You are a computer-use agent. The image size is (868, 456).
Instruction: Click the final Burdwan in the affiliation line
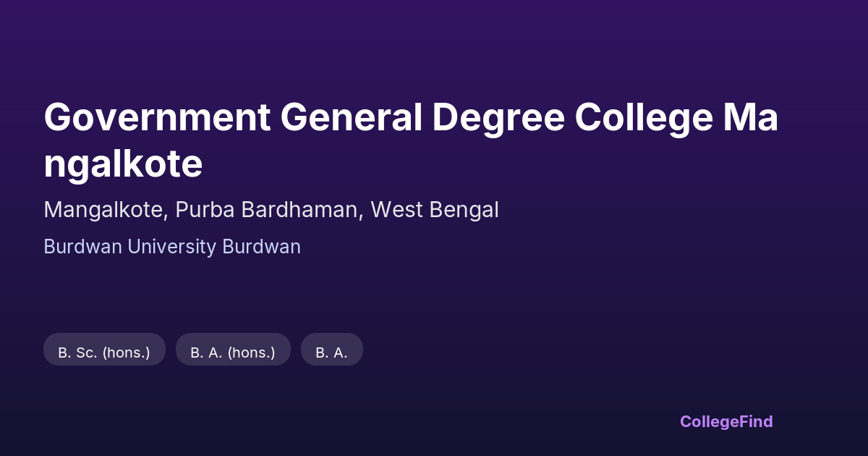coord(261,247)
